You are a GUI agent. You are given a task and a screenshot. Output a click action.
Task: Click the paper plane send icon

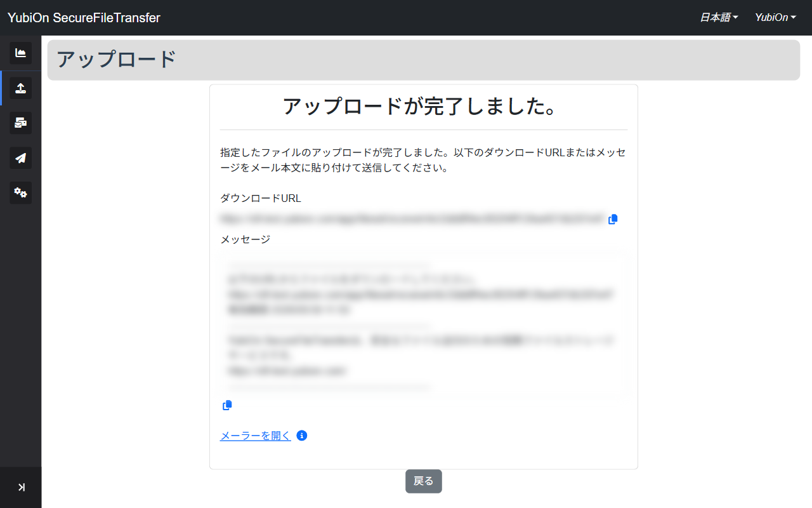20,158
